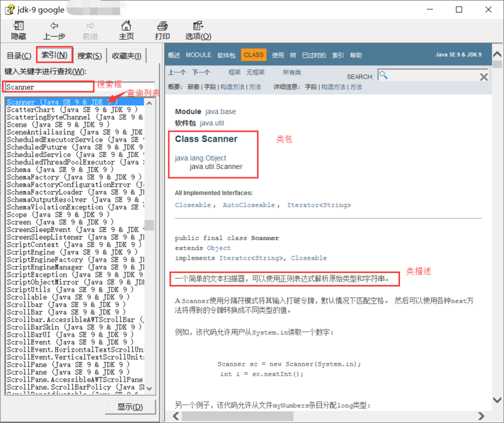Image resolution: width=504 pixels, height=423 pixels.
Task: Click the keyword search input box
Action: point(41,86)
